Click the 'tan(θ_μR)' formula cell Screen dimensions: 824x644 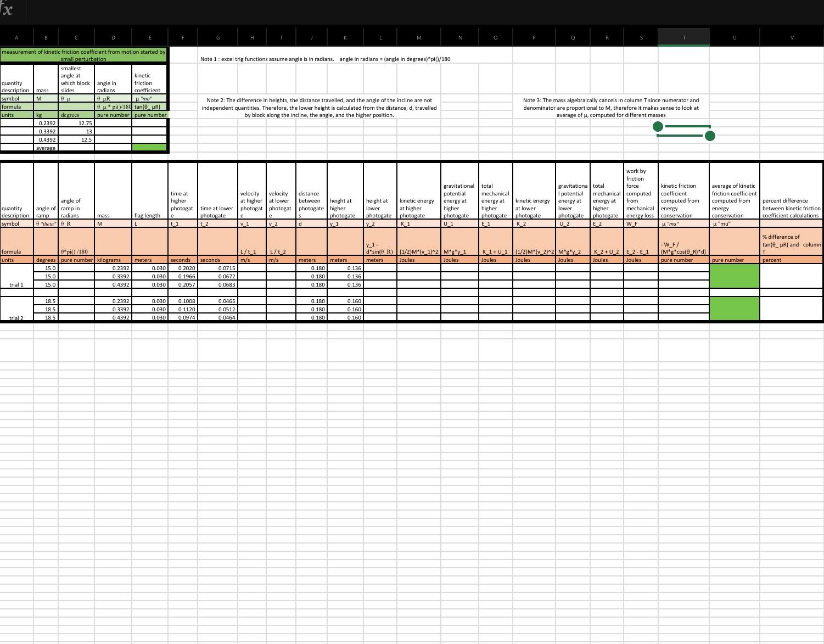[149, 107]
